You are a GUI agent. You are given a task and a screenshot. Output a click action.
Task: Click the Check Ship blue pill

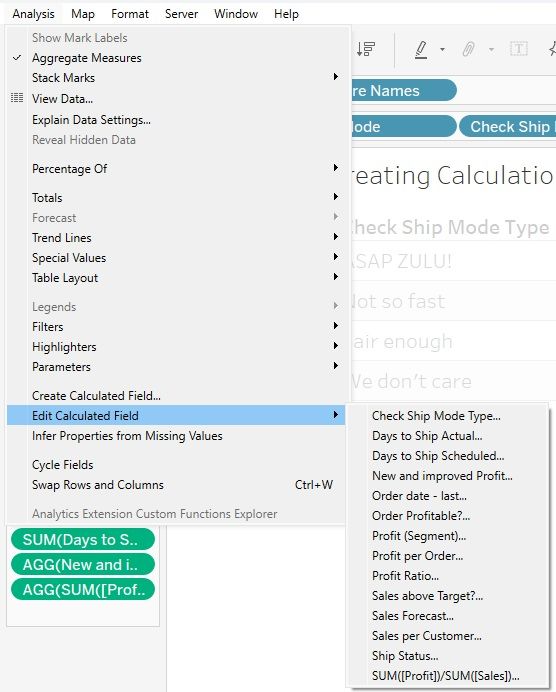point(508,127)
